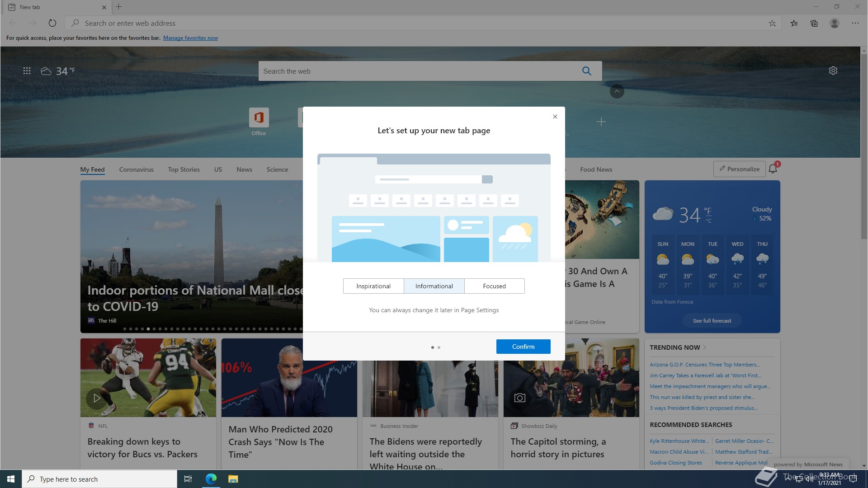
Task: Open Kyle Rittenhouse recommended search
Action: click(x=679, y=441)
